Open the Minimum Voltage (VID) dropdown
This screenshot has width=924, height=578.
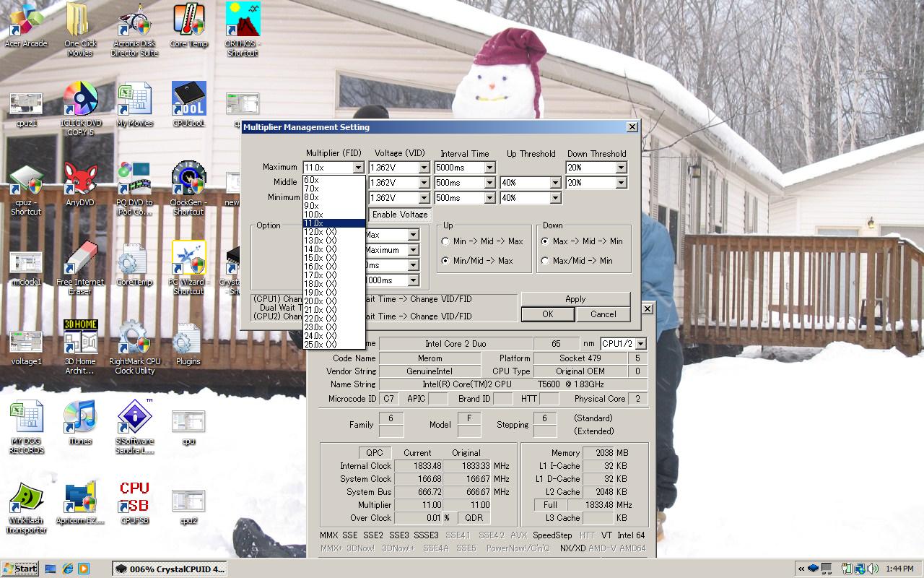pyautogui.click(x=423, y=198)
